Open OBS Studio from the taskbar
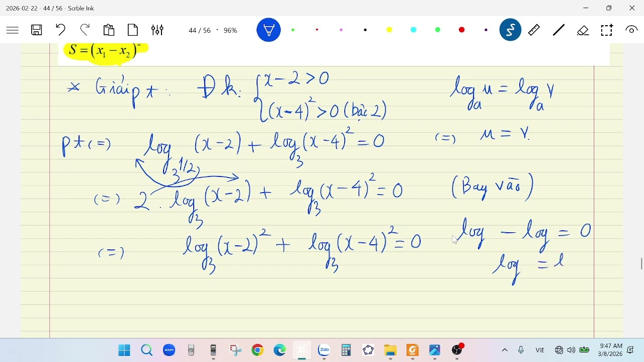Screen dimensions: 644x362 458,350
